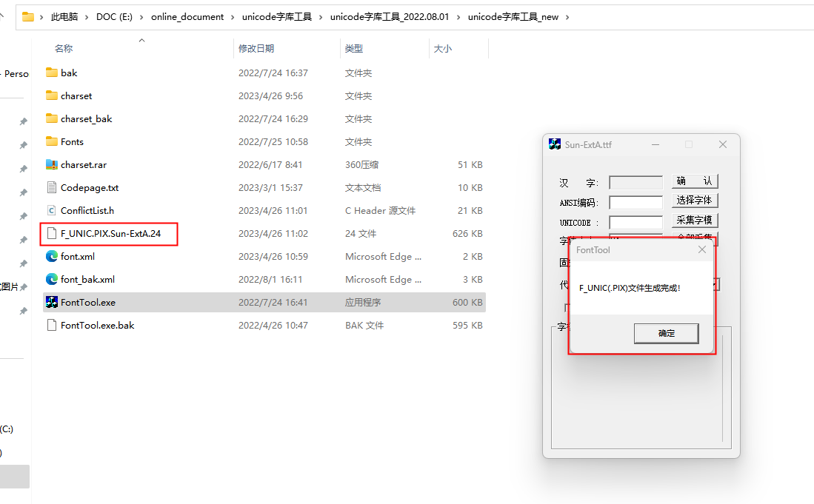
Task: Expand the chevron after DOC (E:) in the address bar
Action: point(141,17)
